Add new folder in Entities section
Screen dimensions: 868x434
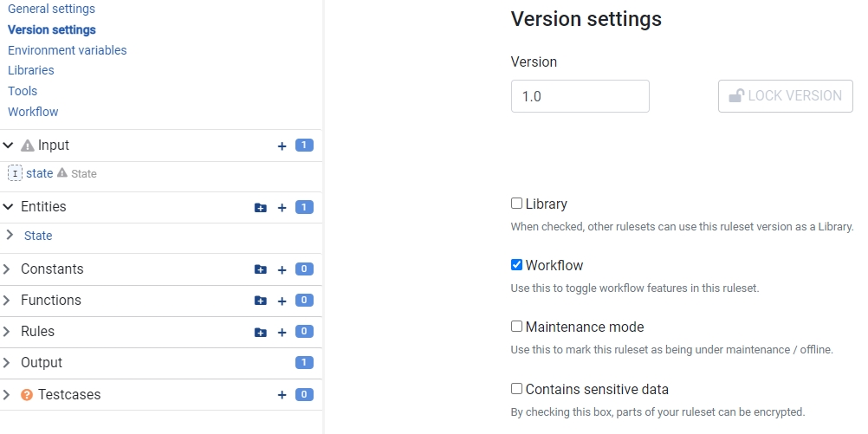[260, 208]
